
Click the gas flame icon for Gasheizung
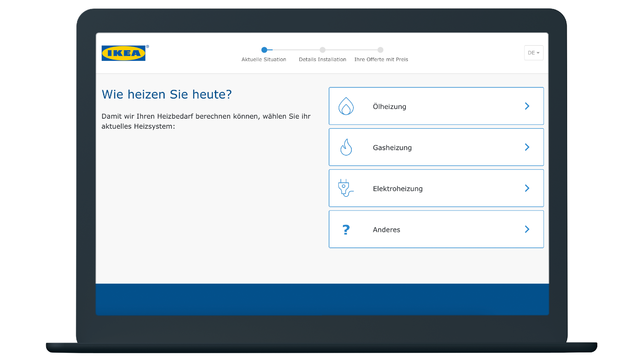[x=346, y=147]
